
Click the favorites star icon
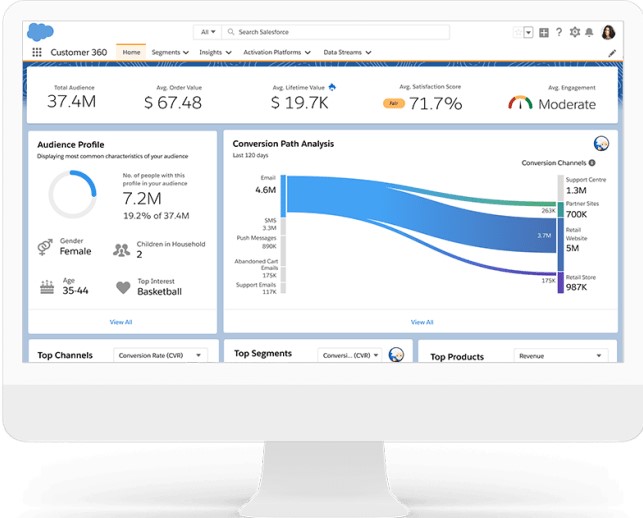(518, 32)
